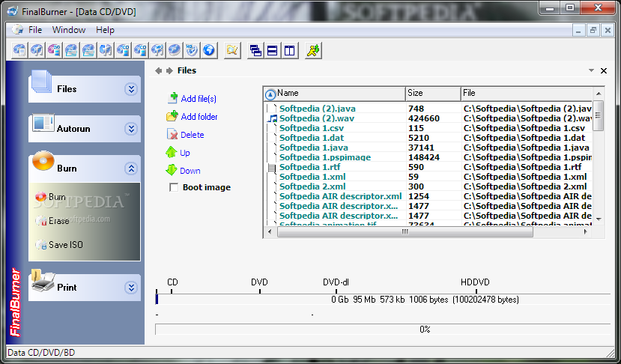
Task: Close the Files panel with X
Action: 604,70
